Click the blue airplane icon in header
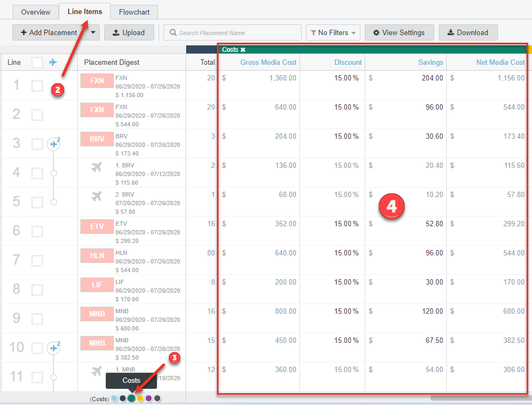The image size is (532, 405). point(53,63)
